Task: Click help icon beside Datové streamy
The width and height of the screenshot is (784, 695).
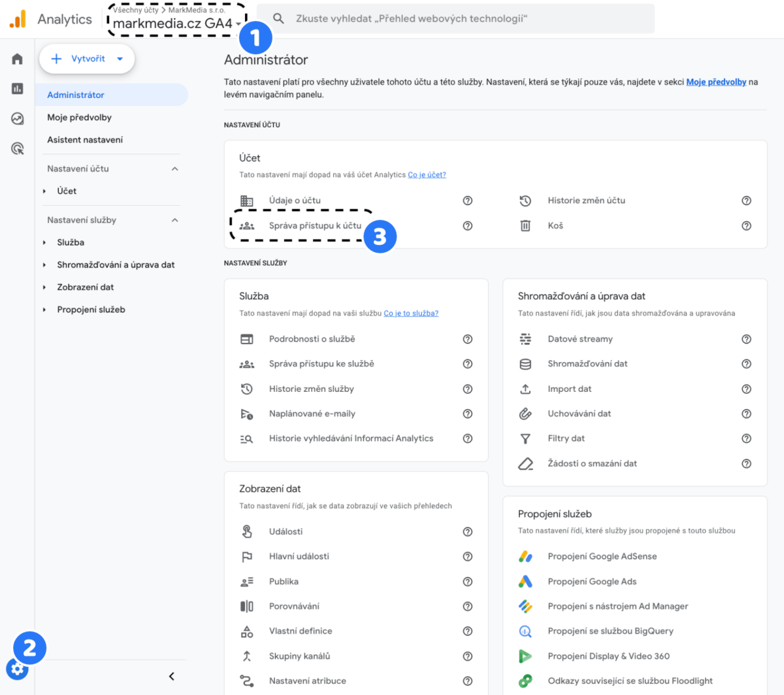Action: click(746, 339)
